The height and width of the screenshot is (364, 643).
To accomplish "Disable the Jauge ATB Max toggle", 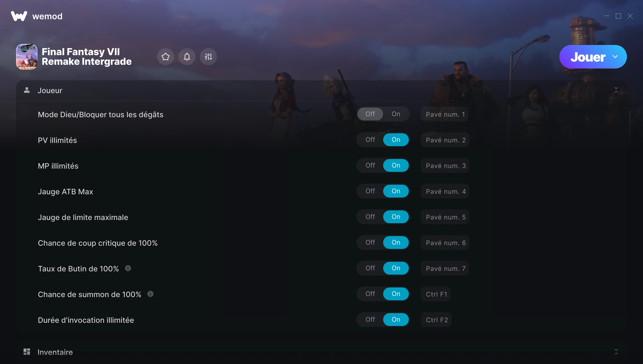I will (370, 191).
